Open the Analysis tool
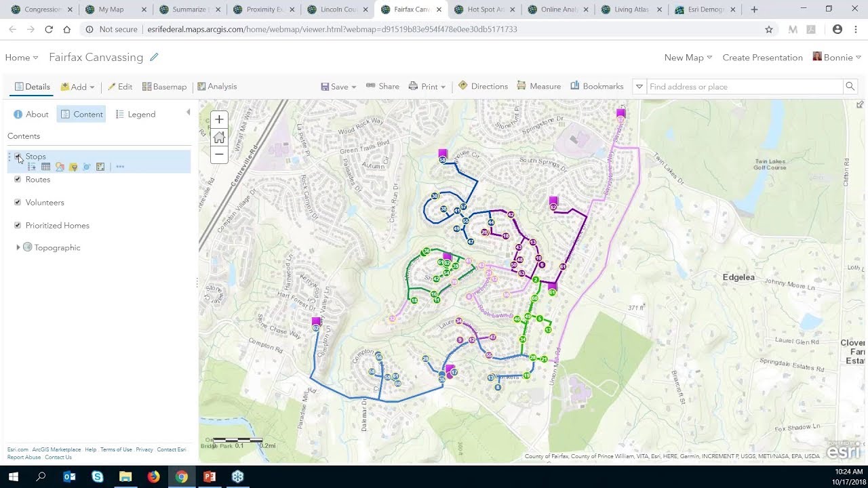This screenshot has height=488, width=868. (217, 87)
